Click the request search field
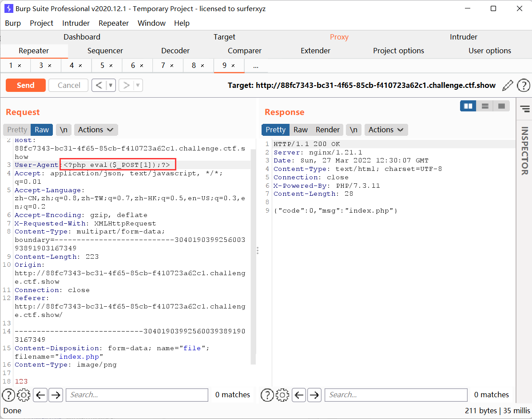532x419 pixels. pyautogui.click(x=137, y=395)
